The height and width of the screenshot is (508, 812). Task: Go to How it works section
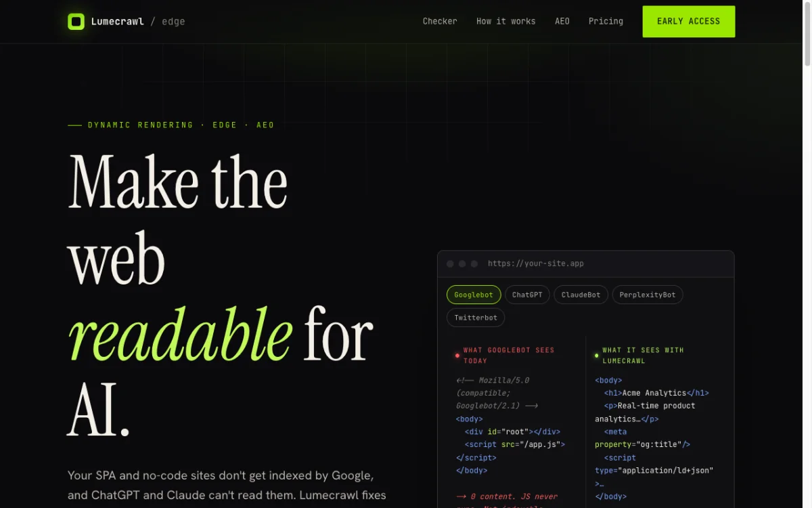point(505,22)
